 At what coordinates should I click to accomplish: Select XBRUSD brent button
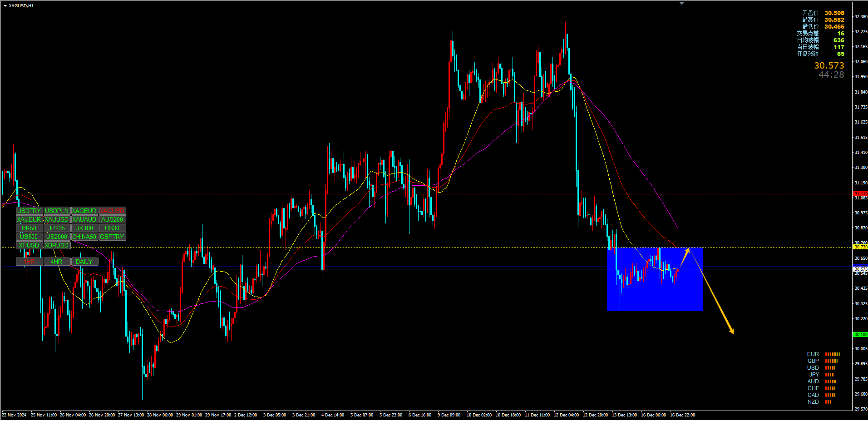click(57, 245)
